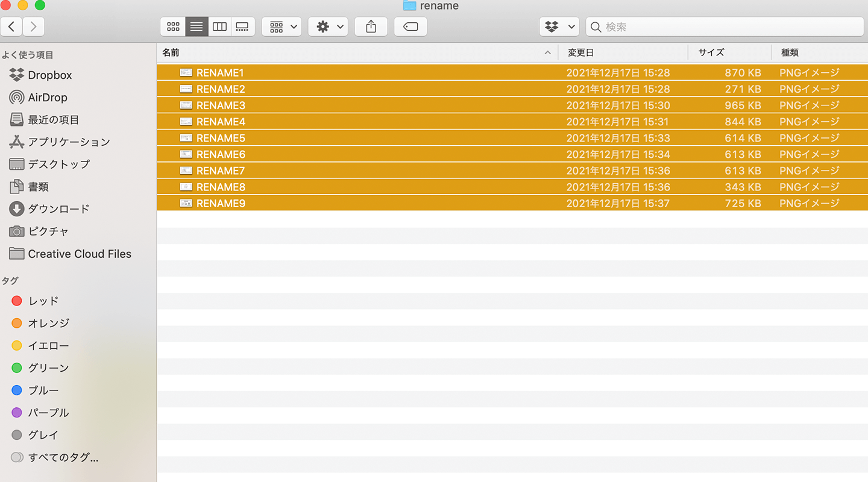Select the RENAME5 file

click(512, 137)
